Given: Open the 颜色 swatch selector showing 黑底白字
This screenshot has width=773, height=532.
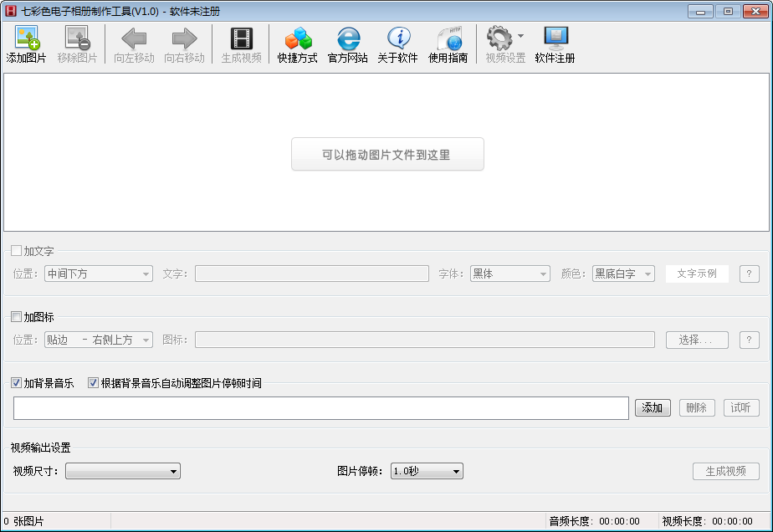Looking at the screenshot, I should click(622, 273).
